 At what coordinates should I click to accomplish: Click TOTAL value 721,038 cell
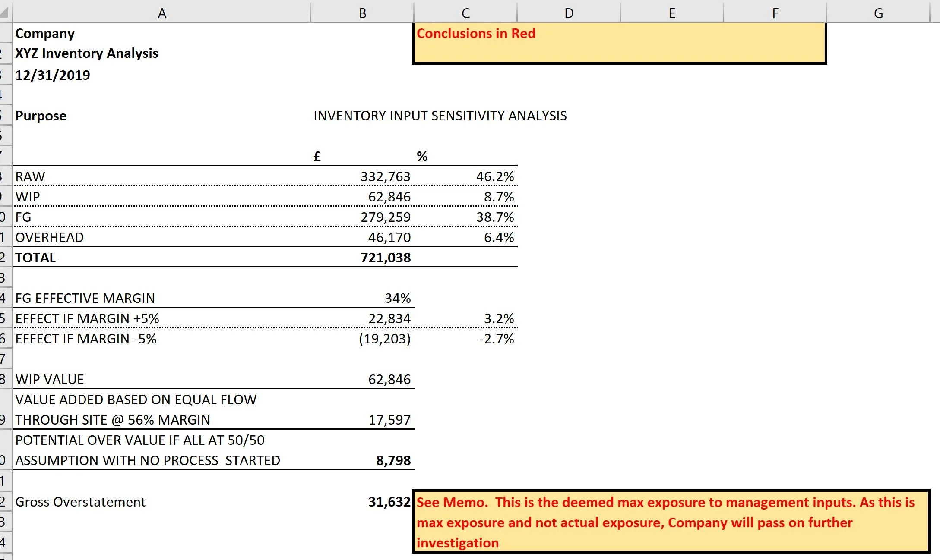pyautogui.click(x=385, y=258)
